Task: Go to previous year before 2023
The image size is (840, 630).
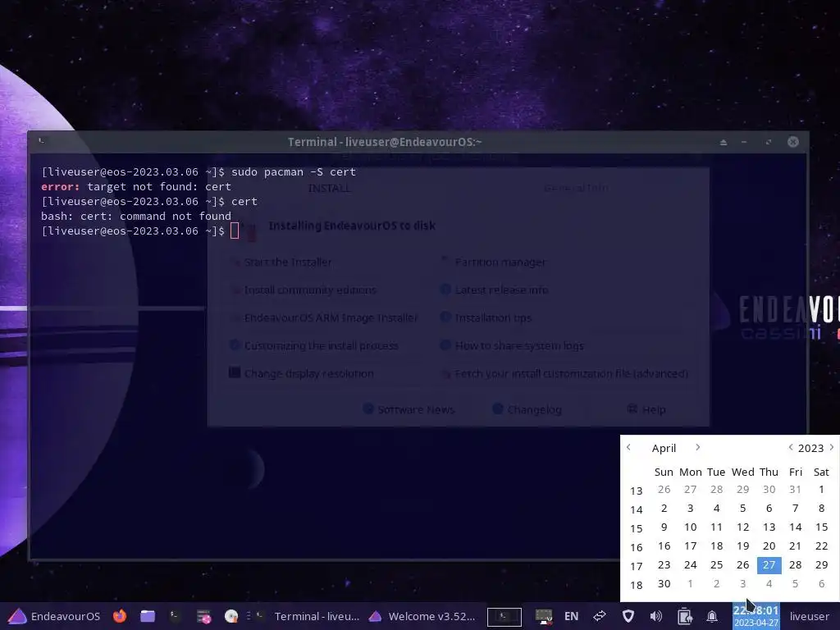Action: (x=790, y=447)
